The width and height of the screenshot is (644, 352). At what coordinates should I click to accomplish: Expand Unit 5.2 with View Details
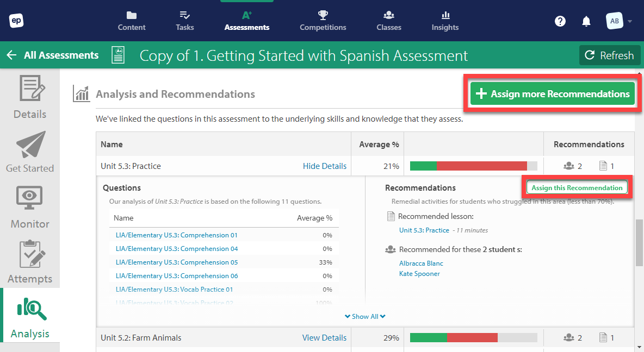[x=325, y=338]
